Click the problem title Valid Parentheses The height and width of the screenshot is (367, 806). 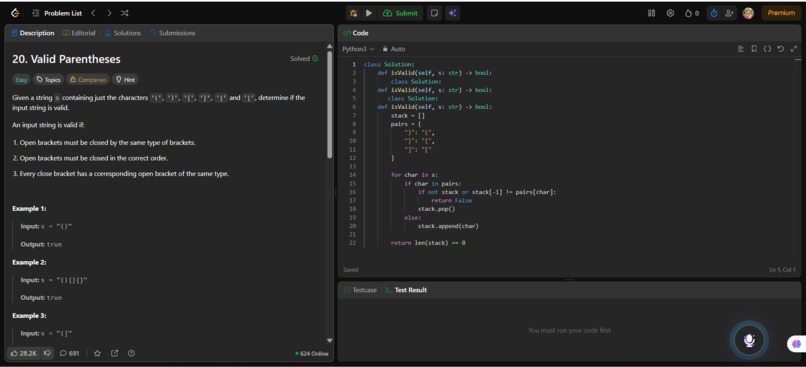click(x=66, y=59)
